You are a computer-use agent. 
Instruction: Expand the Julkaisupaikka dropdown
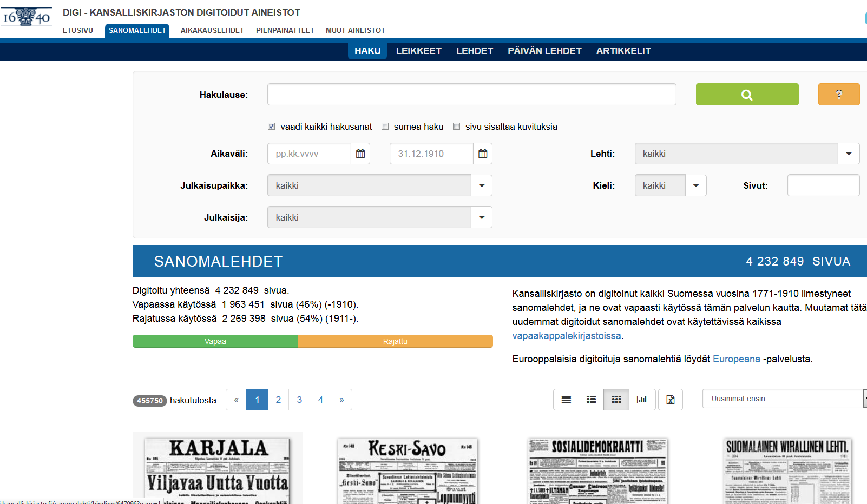click(482, 185)
